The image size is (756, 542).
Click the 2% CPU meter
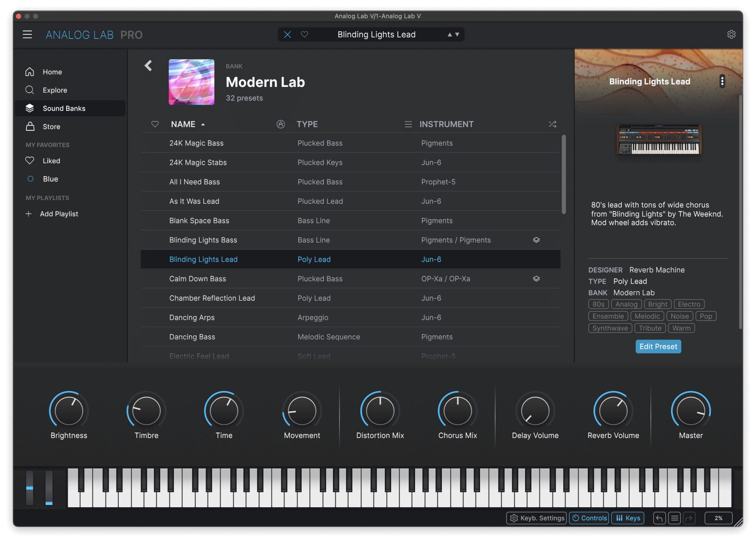point(719,518)
